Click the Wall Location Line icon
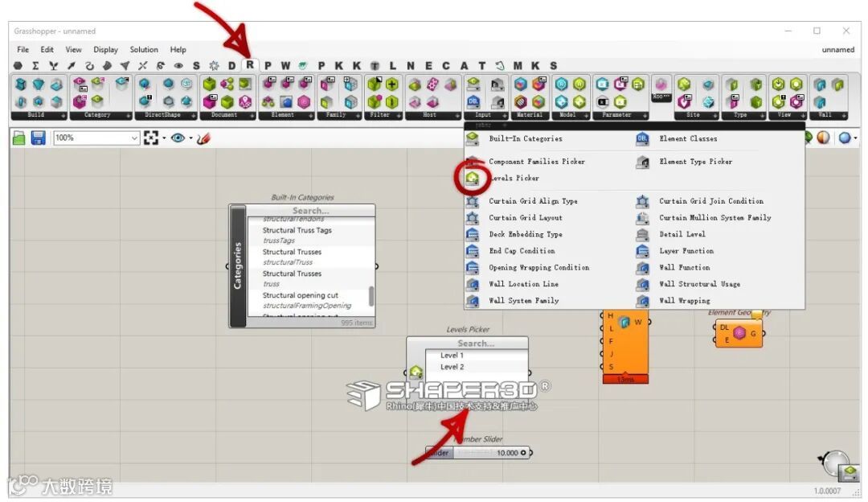 tap(473, 284)
